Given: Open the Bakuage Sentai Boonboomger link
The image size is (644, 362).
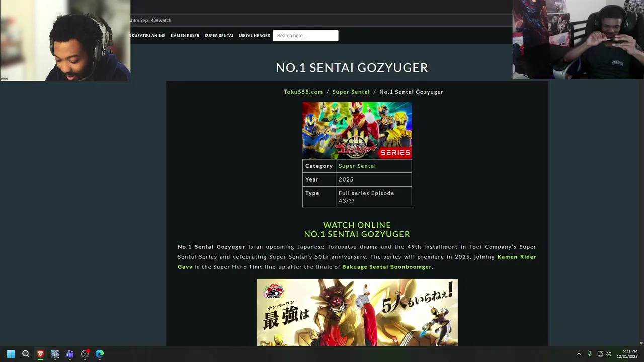Looking at the screenshot, I should [387, 267].
